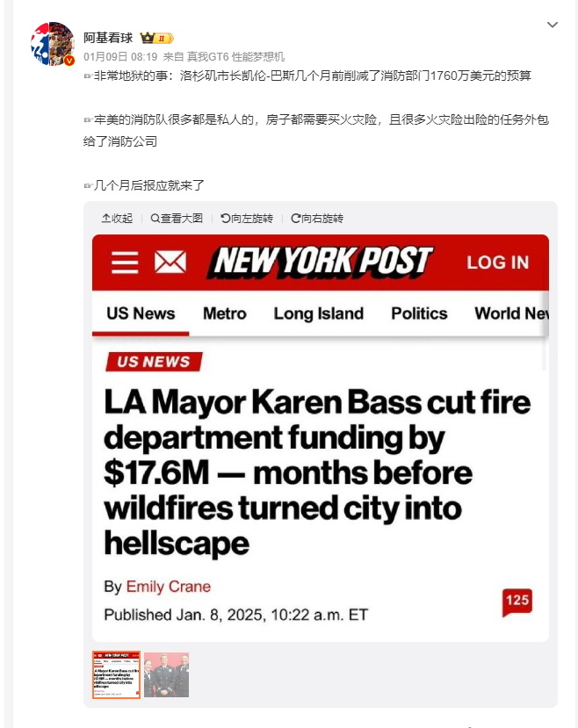Select the US News tab
The height and width of the screenshot is (728, 578).
tap(141, 314)
